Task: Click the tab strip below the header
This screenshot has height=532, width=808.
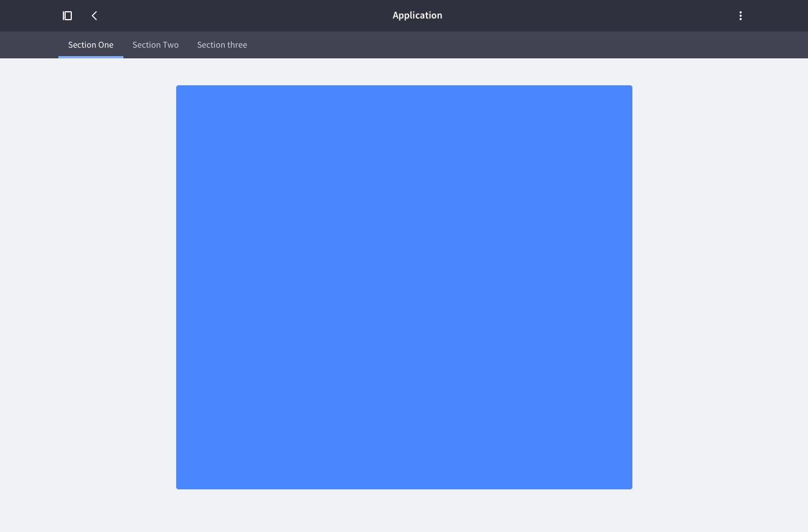Action: pos(393,44)
